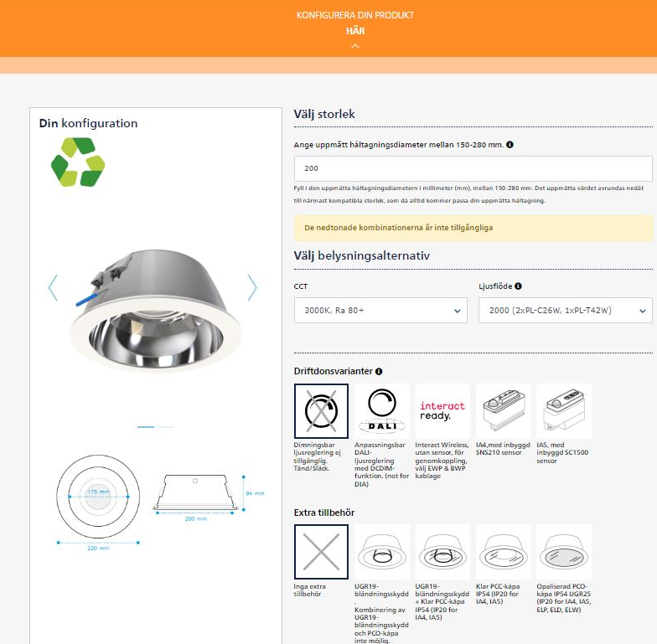Click the KONFIGURERA DIN PRODUKT banner text
This screenshot has height=644, width=657.
pos(355,15)
